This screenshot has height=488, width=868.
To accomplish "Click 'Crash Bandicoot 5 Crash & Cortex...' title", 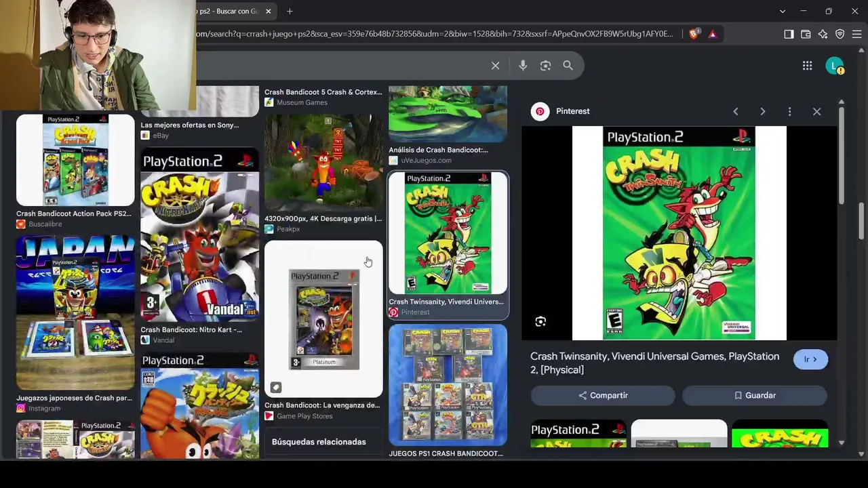I will [323, 91].
